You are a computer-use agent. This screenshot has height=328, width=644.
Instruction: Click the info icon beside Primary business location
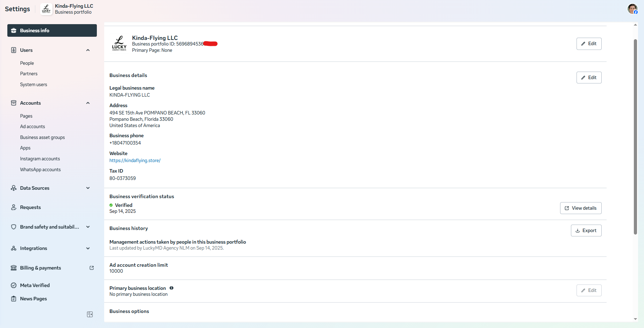click(x=172, y=288)
